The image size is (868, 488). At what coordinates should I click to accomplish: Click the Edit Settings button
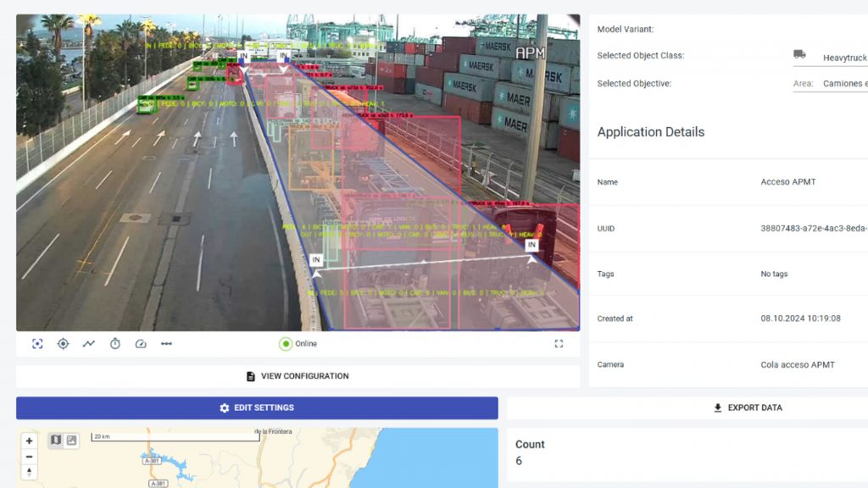pos(257,408)
